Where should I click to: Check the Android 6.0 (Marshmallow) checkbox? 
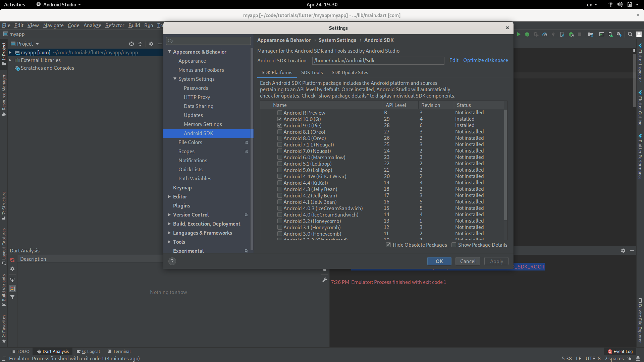[x=280, y=157]
